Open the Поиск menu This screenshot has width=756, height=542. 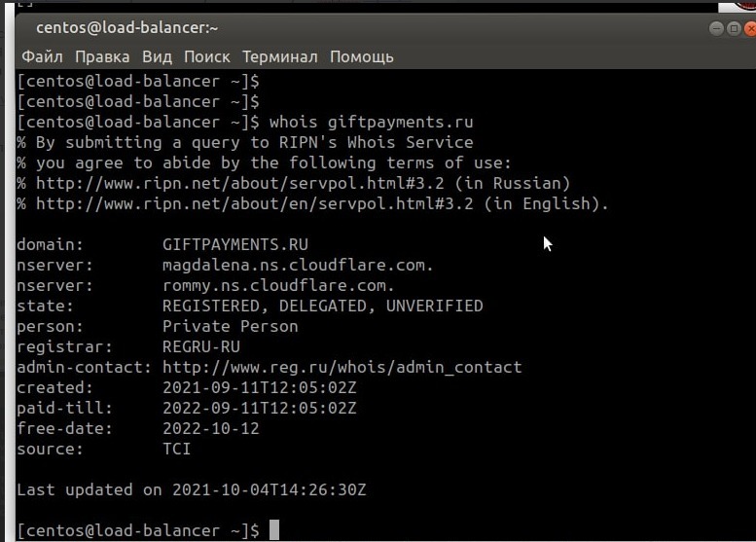(207, 56)
